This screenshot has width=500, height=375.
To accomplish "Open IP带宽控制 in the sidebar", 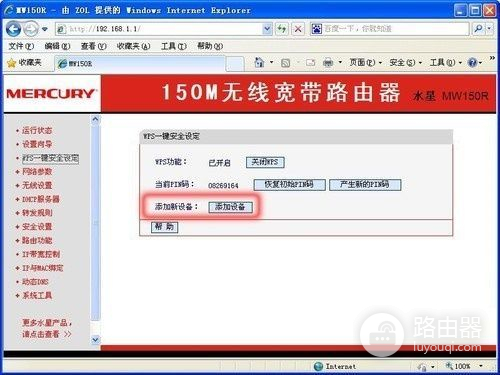I will coord(41,254).
